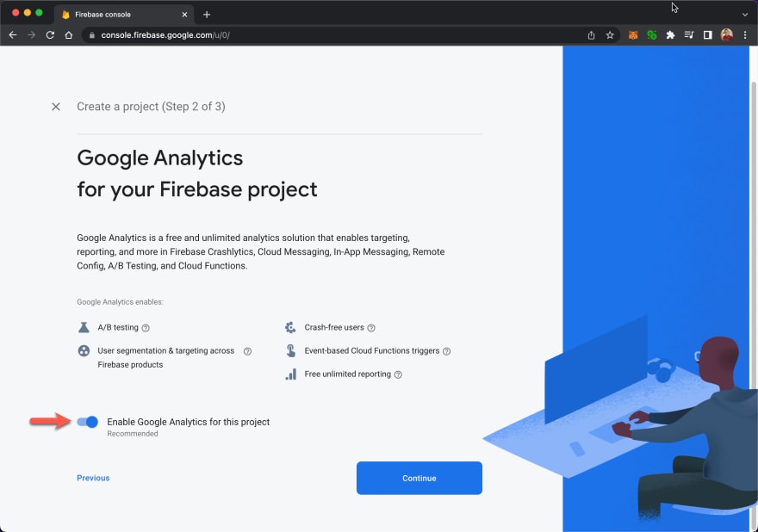Go back via the Previous link
This screenshot has width=758, height=532.
tap(93, 478)
